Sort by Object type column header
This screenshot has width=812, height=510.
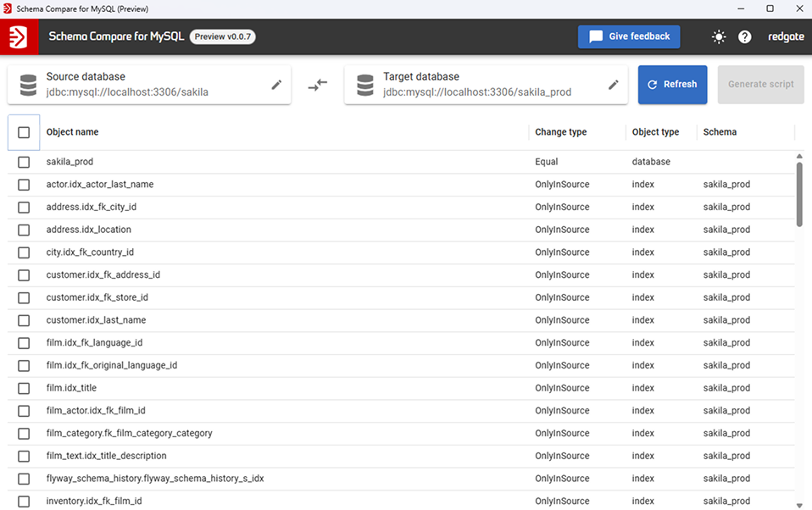tap(655, 132)
